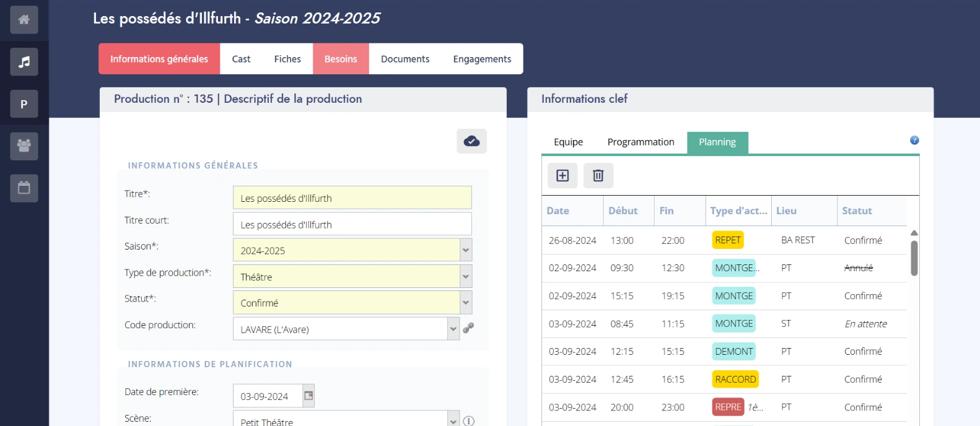Delete the selected planning entry with trash icon
This screenshot has width=980, height=426.
[x=598, y=176]
